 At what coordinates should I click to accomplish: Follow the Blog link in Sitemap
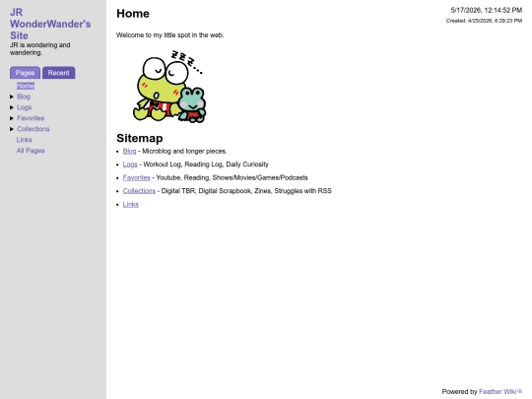(129, 152)
